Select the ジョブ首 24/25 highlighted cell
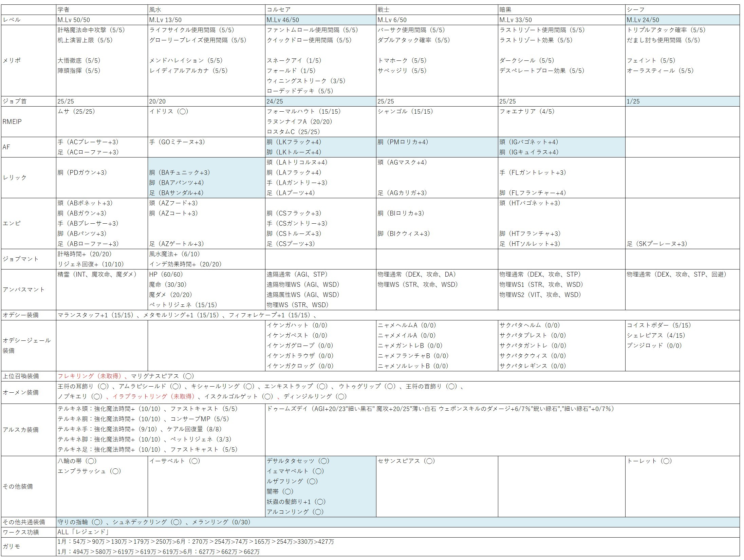The width and height of the screenshot is (744, 560). click(275, 101)
